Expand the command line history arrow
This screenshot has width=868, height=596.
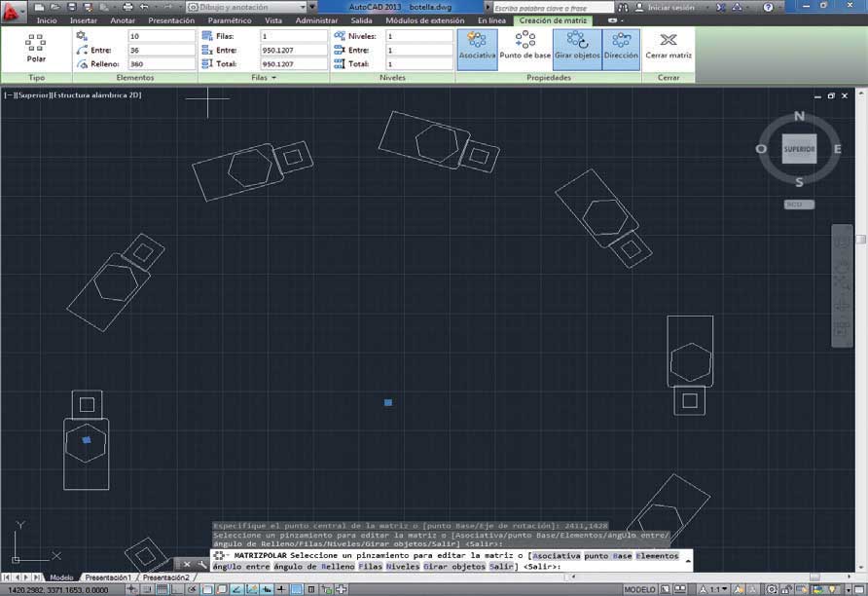point(688,561)
